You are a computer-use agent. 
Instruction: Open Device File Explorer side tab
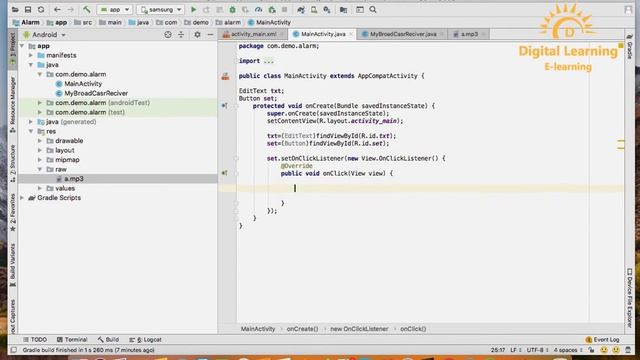point(629,298)
